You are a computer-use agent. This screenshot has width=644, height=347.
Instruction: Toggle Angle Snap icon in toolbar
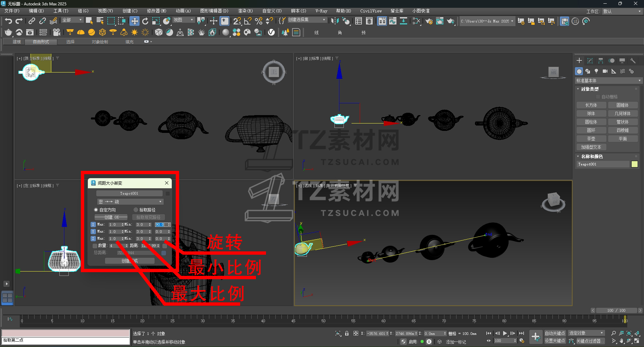(x=248, y=21)
